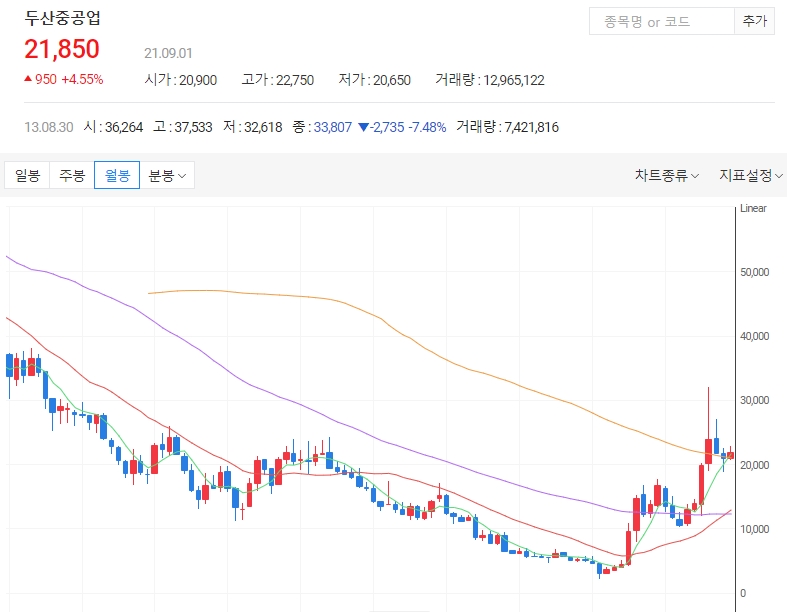Expand the 차트종류 chart type dropdown

667,175
